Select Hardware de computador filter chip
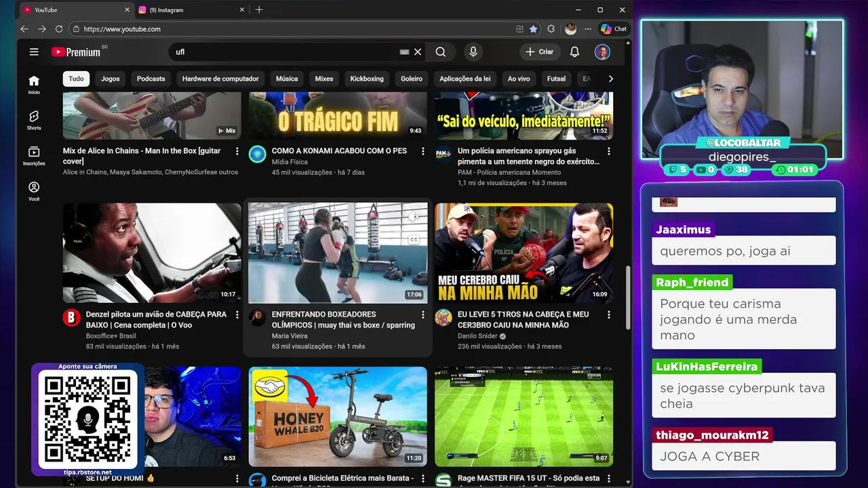Image resolution: width=868 pixels, height=488 pixels. pyautogui.click(x=220, y=79)
